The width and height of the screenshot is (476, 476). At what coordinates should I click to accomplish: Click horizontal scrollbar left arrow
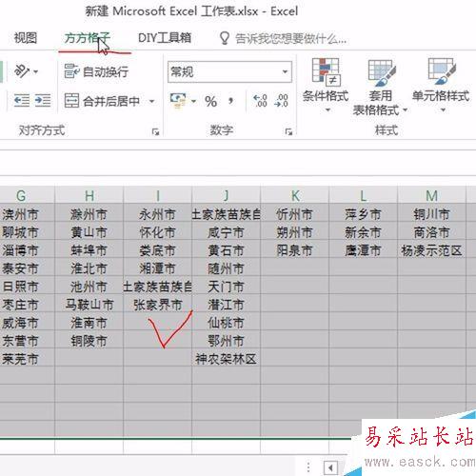(330, 467)
